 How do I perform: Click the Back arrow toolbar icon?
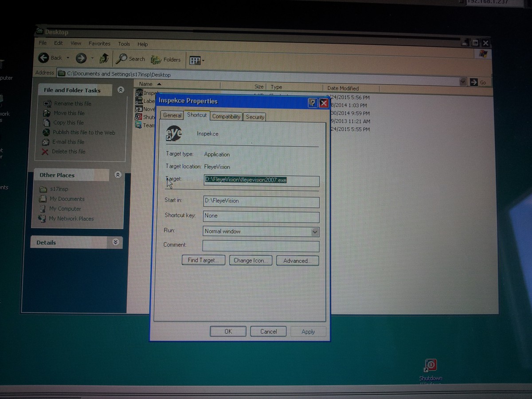[x=43, y=58]
